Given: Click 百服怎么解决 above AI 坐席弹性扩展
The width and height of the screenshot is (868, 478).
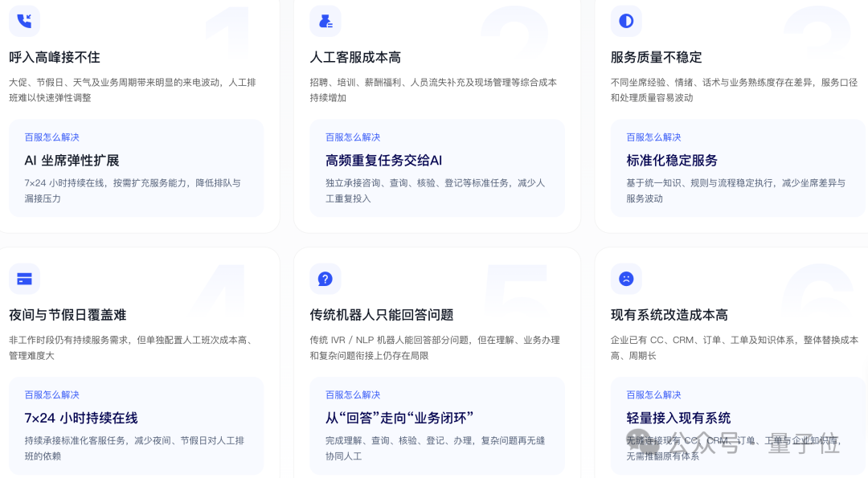Looking at the screenshot, I should [52, 137].
